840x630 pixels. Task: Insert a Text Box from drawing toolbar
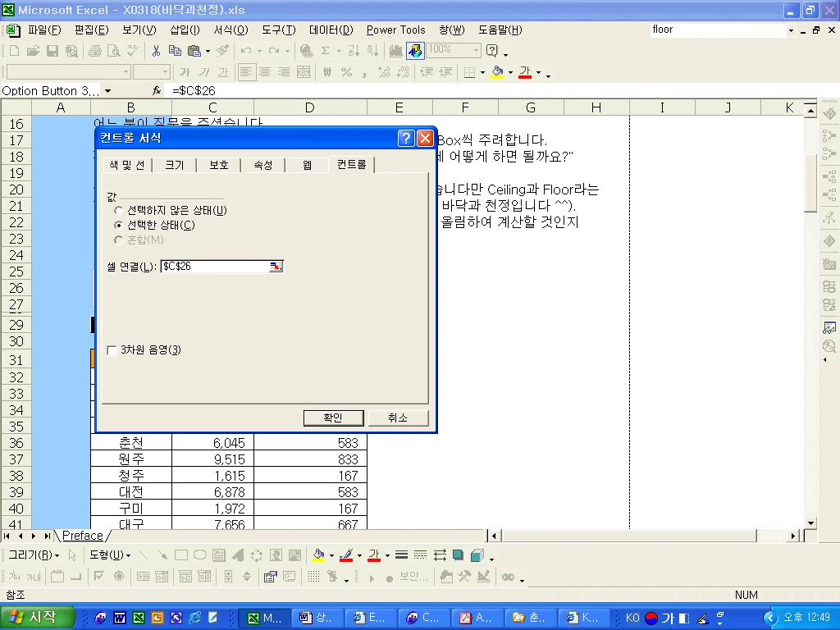(x=218, y=555)
